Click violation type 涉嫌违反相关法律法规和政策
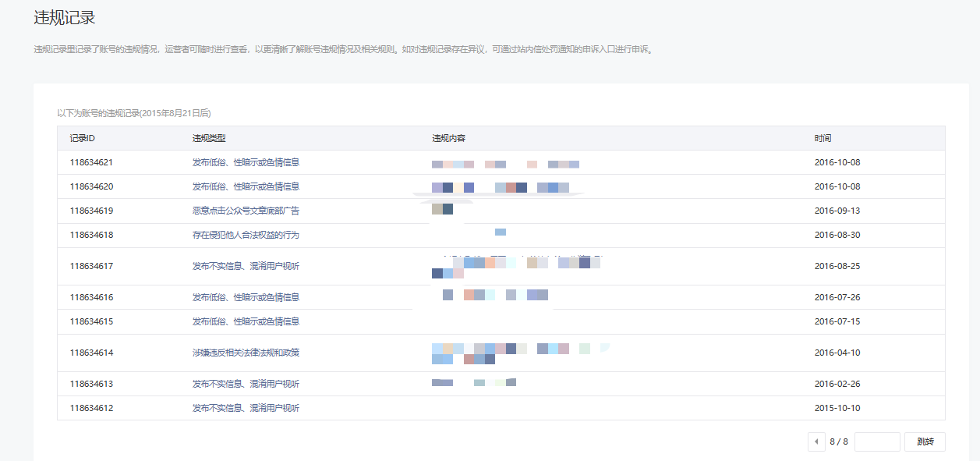Image resolution: width=980 pixels, height=461 pixels. coord(246,353)
